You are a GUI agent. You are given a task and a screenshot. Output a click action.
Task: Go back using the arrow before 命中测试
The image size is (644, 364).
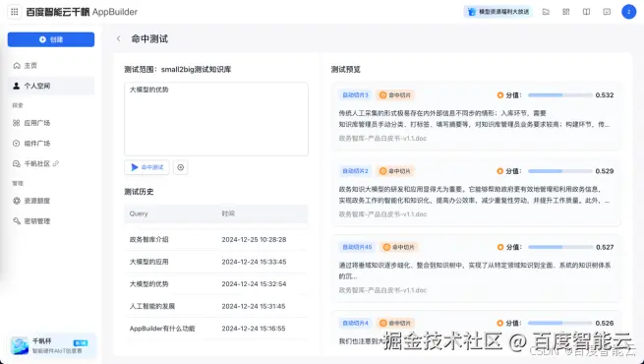coord(119,38)
